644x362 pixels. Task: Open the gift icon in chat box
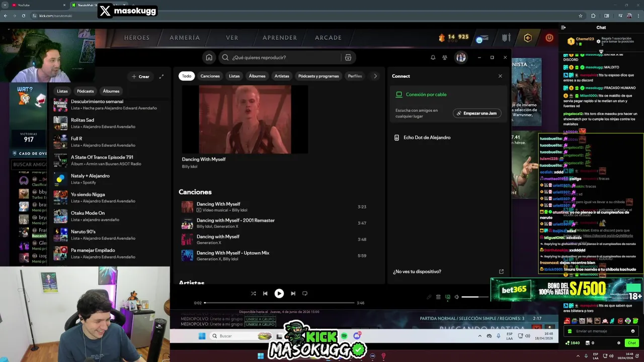tap(570, 331)
